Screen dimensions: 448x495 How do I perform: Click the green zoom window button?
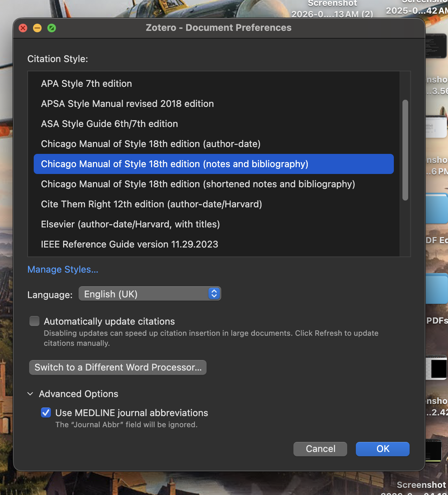click(x=52, y=28)
